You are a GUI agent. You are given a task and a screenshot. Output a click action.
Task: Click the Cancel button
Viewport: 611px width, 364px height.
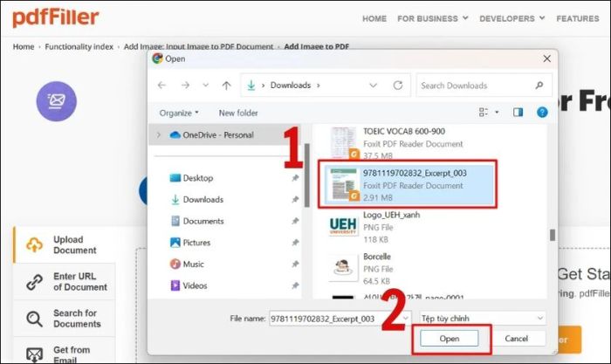(x=517, y=339)
